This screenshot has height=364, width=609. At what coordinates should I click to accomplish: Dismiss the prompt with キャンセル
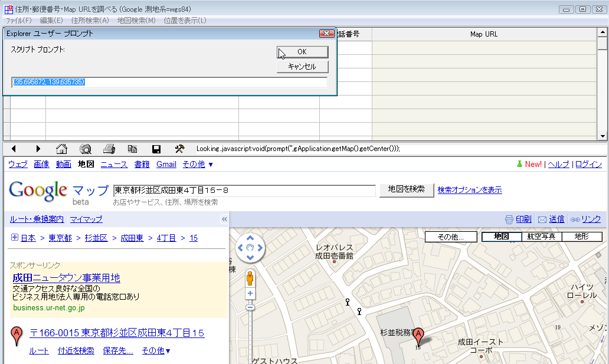click(302, 67)
